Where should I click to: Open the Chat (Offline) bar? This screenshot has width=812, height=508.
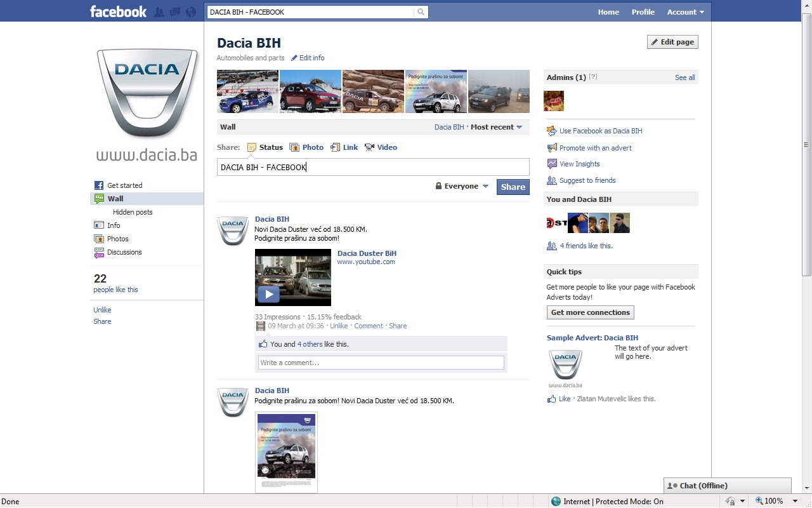click(728, 486)
